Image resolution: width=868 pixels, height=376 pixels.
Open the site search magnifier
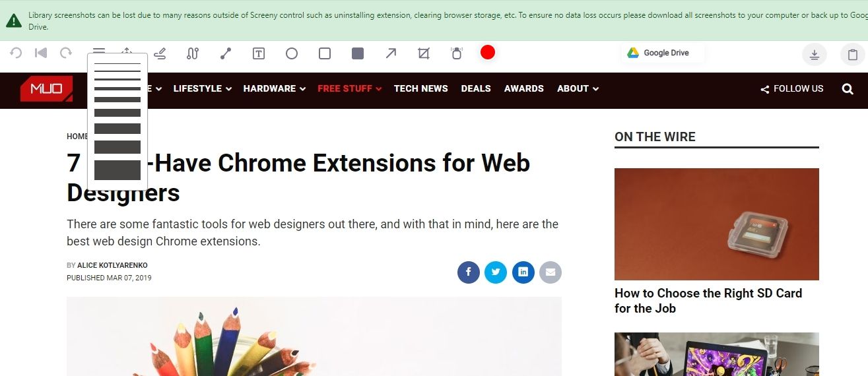[848, 89]
